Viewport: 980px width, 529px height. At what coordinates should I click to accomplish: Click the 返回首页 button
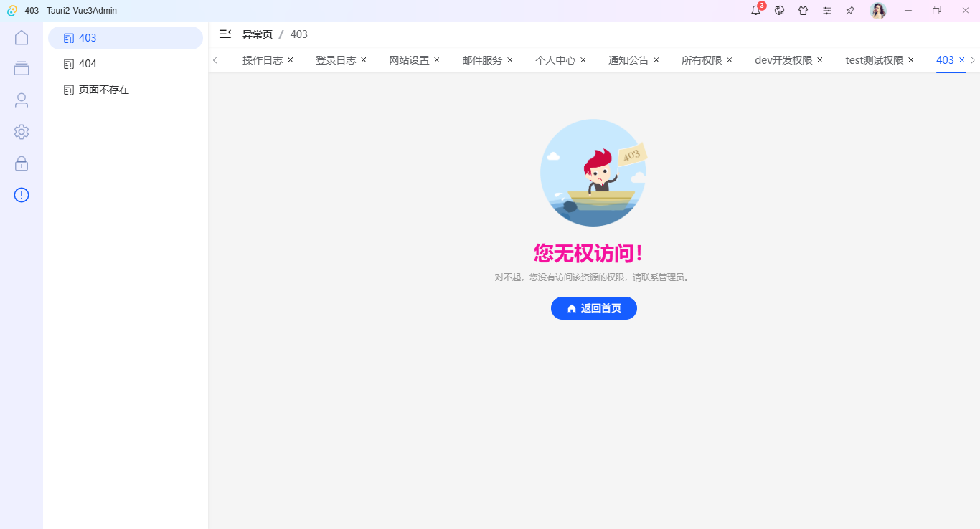tap(593, 308)
